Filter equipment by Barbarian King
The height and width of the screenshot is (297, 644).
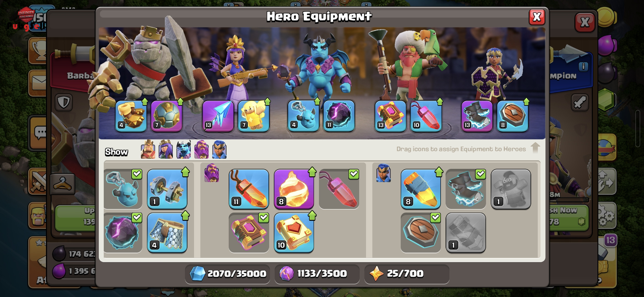pyautogui.click(x=148, y=149)
